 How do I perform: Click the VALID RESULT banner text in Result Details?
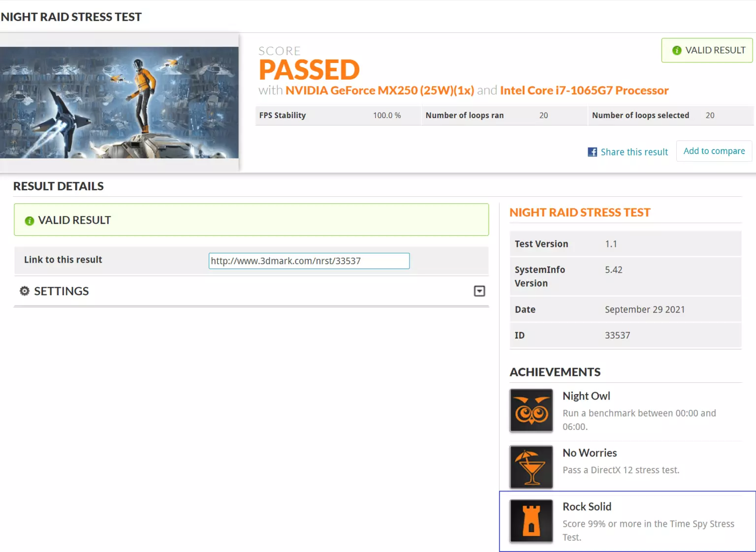point(74,220)
